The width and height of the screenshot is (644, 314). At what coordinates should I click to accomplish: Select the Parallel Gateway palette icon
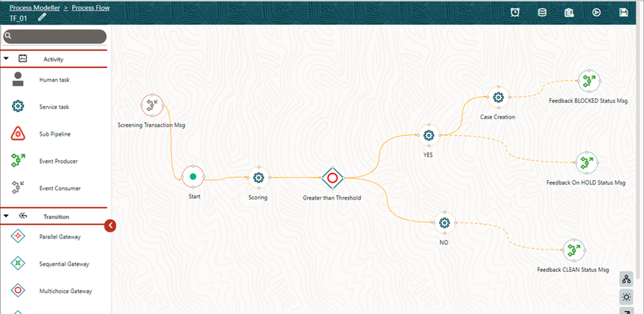[x=18, y=237]
